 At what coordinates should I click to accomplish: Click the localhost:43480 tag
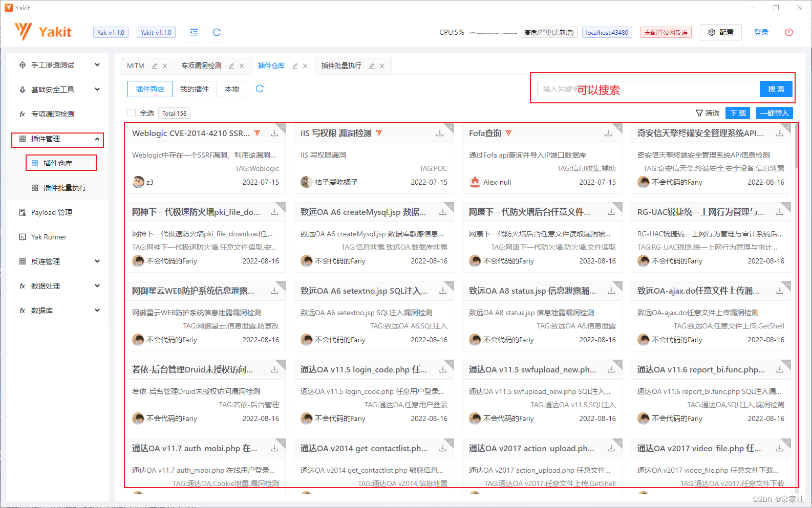point(607,32)
